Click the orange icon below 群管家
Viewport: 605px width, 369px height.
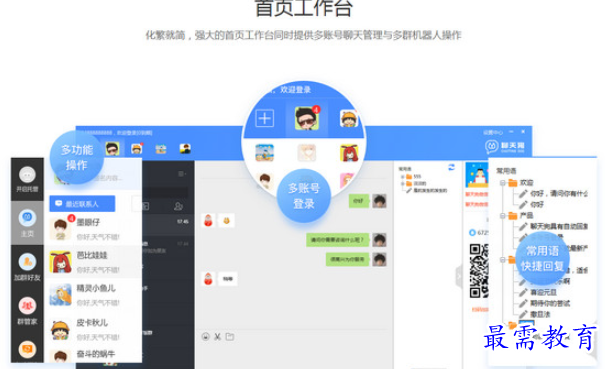27,349
